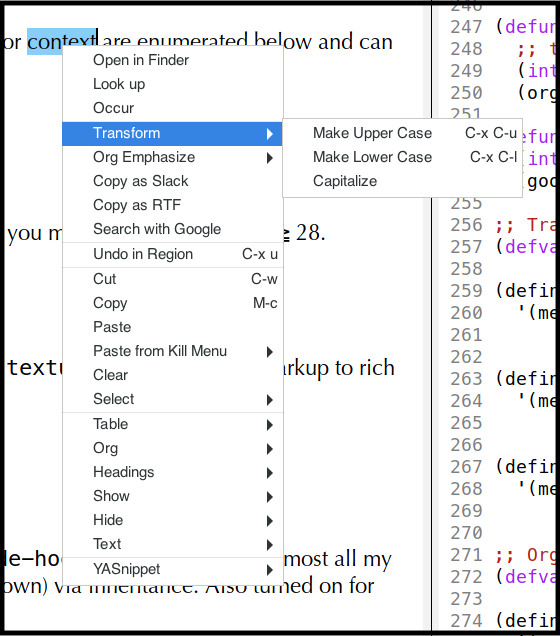Open the Text submenu entry

point(172,544)
